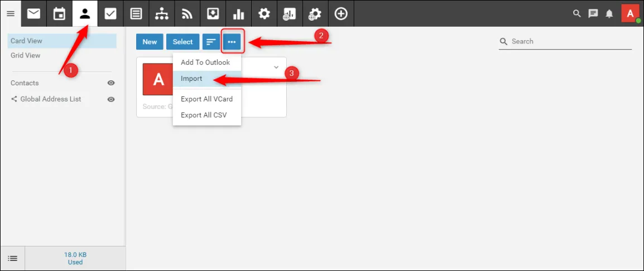The height and width of the screenshot is (271, 644).
Task: Expand the contact card chevron dropdown
Action: (x=276, y=67)
